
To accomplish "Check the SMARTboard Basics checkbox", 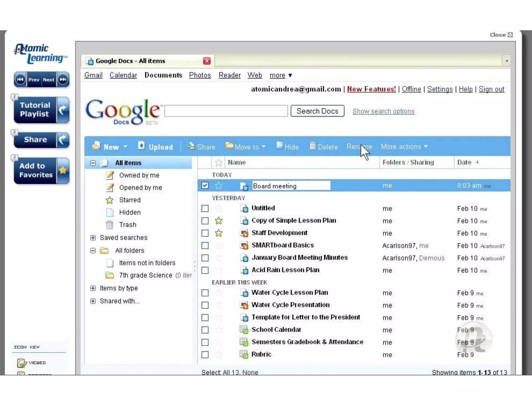I will point(205,245).
